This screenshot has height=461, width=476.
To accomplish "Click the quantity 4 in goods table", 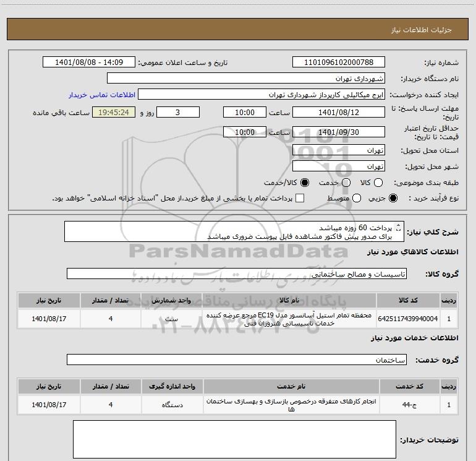I will (111, 319).
